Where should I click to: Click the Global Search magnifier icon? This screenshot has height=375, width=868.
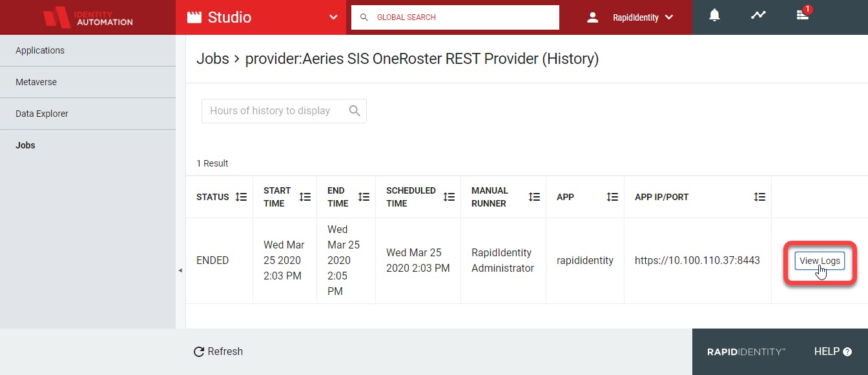[364, 17]
